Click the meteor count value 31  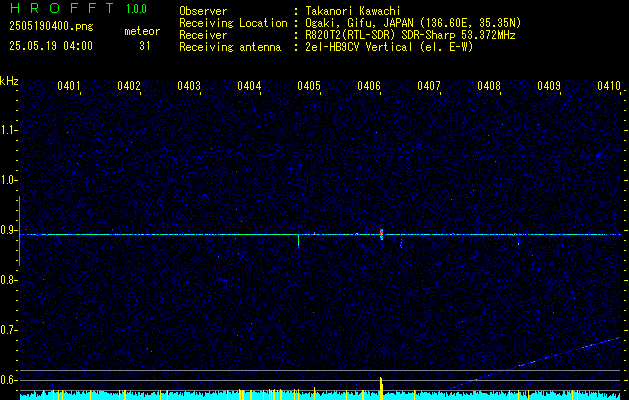(x=145, y=46)
